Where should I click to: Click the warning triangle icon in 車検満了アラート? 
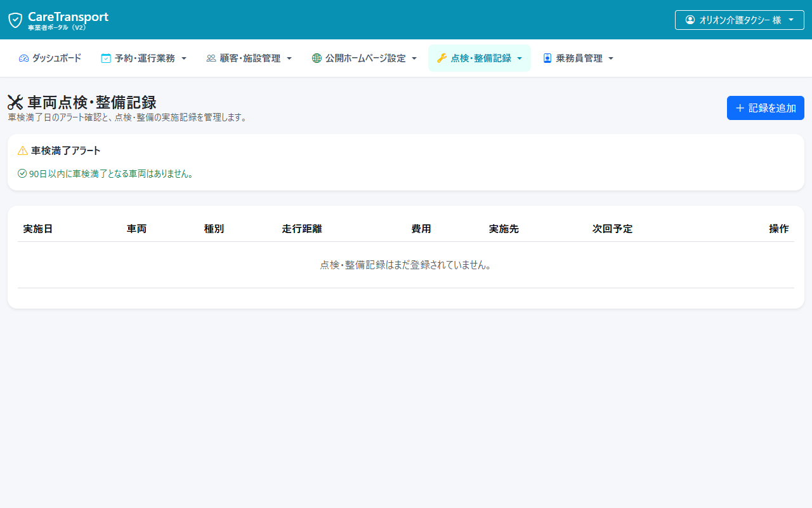[23, 150]
